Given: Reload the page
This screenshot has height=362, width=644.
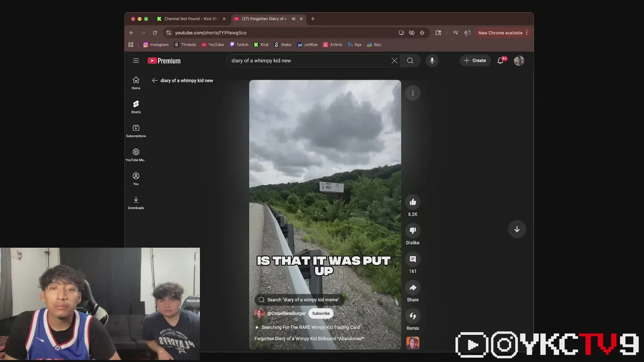Looking at the screenshot, I should 155,33.
